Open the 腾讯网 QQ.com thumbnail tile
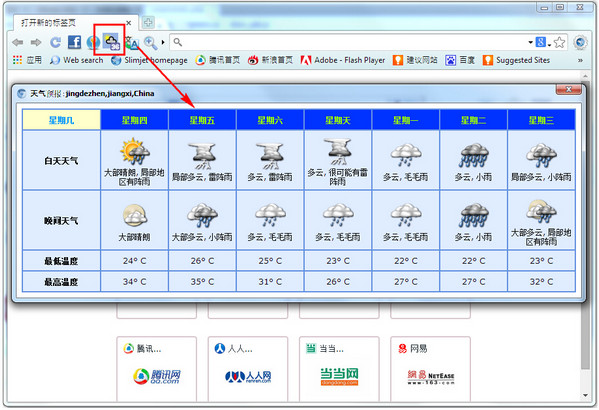599x410 pixels. click(157, 369)
